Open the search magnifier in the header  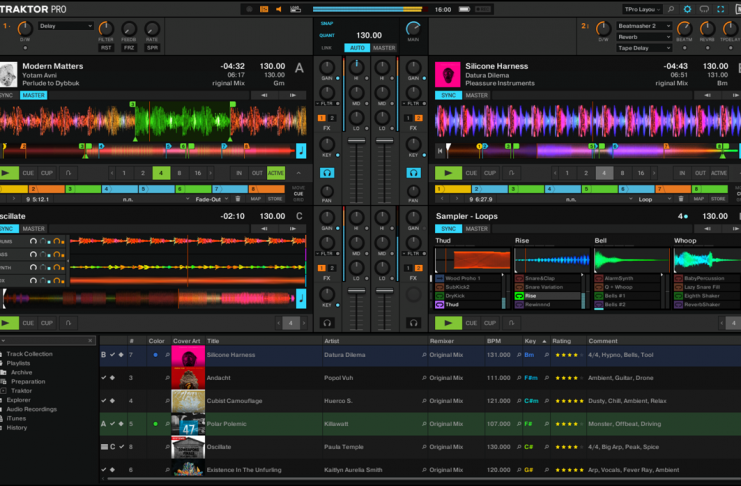671,9
